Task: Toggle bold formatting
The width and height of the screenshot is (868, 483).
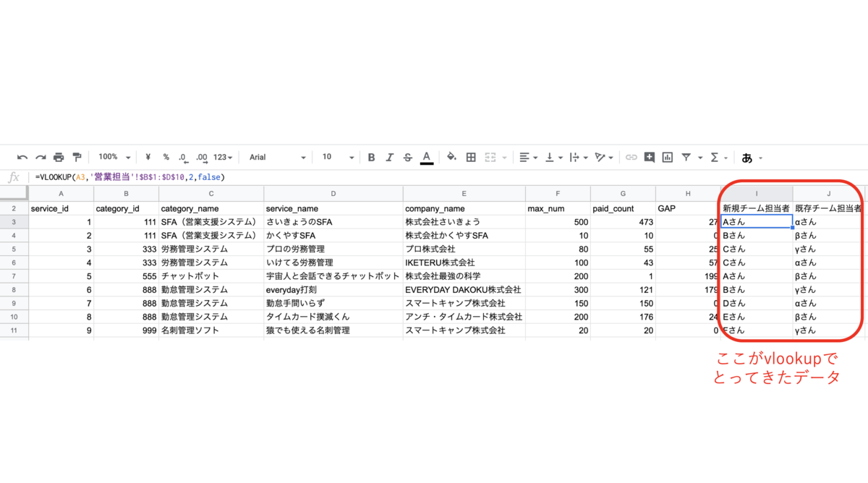Action: pyautogui.click(x=372, y=157)
